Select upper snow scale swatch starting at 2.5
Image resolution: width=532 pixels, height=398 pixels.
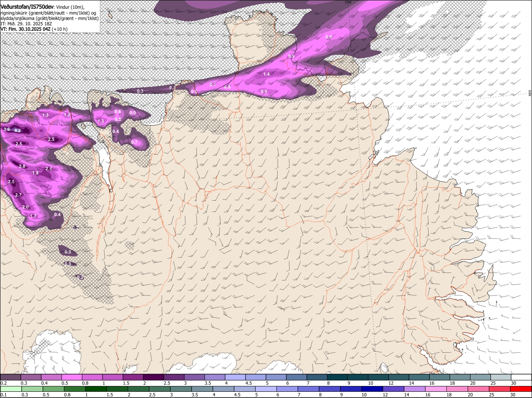pyautogui.click(x=174, y=377)
